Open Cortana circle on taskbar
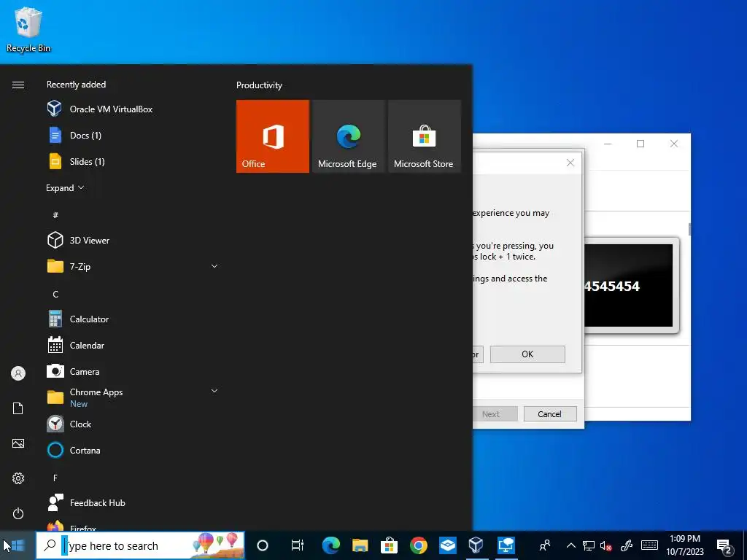This screenshot has height=560, width=747. [x=263, y=545]
